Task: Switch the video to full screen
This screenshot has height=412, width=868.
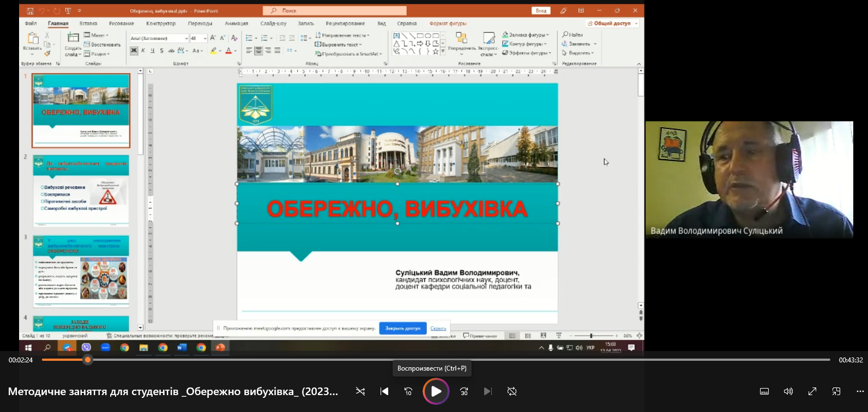Action: coord(812,391)
